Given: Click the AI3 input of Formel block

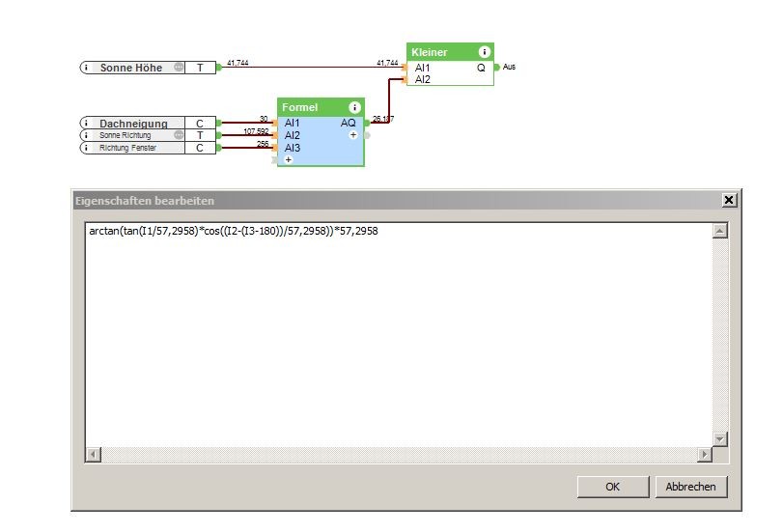Looking at the screenshot, I should 293,148.
